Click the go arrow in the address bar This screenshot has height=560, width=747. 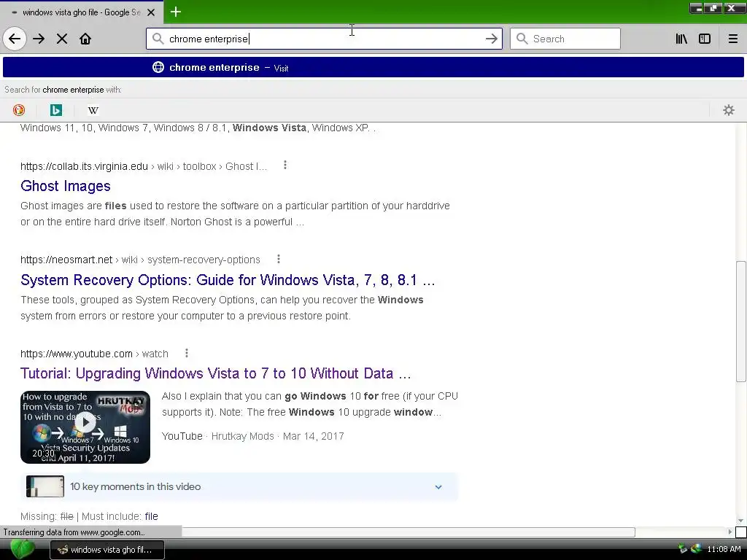point(491,39)
